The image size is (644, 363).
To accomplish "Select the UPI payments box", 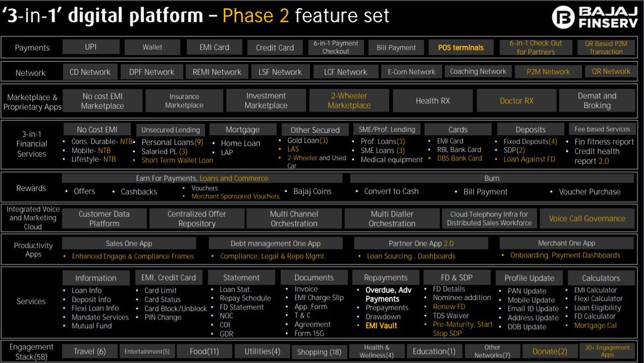I will 91,47.
